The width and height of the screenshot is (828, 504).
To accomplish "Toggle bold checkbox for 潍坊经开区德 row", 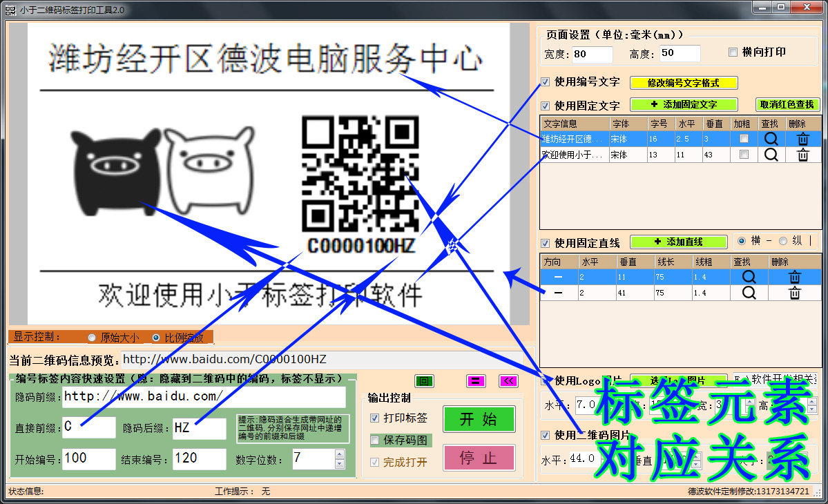I will tap(744, 139).
